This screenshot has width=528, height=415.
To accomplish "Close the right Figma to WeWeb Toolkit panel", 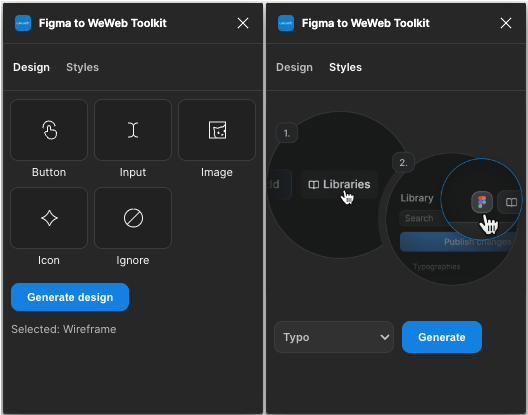I will (506, 23).
